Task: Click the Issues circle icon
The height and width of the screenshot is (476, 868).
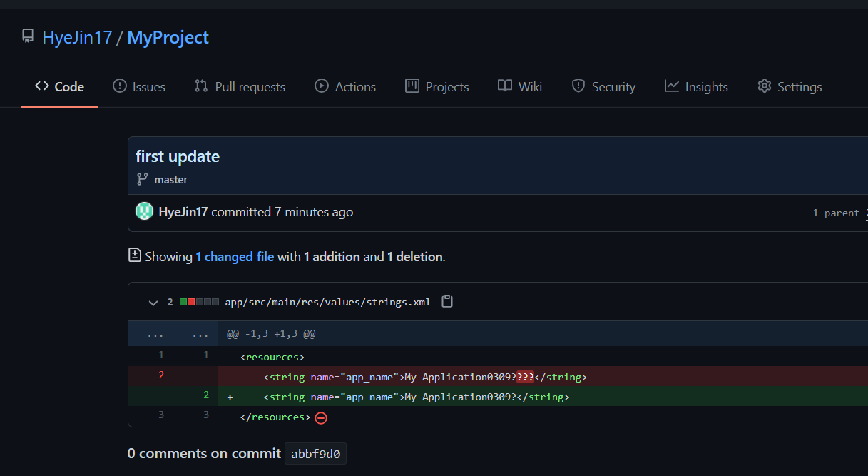Action: pos(120,86)
